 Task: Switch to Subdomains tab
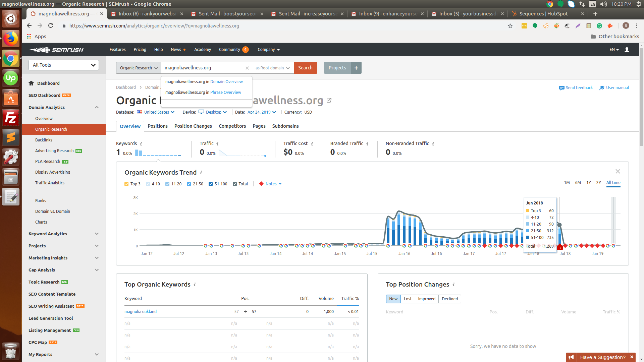285,126
